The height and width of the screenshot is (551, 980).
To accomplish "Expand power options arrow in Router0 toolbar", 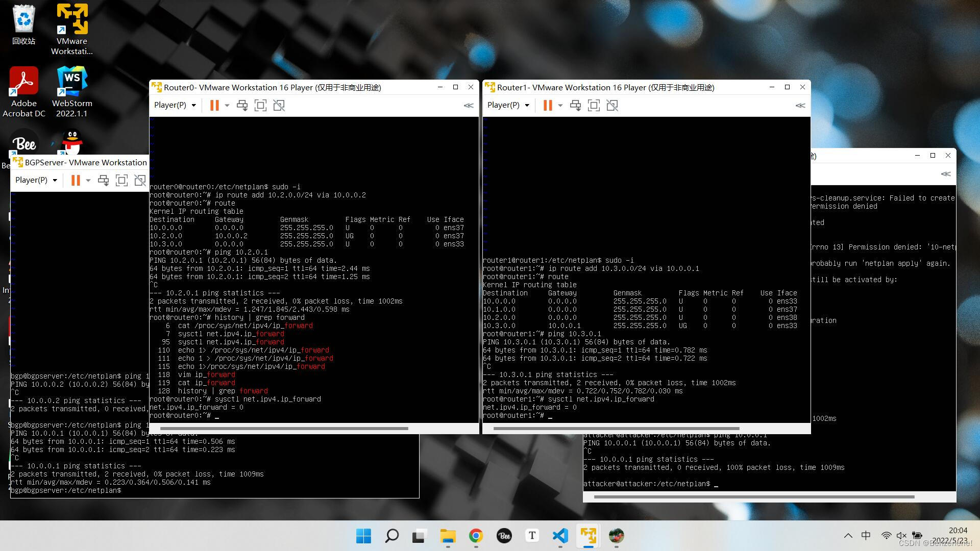I will coord(227,105).
